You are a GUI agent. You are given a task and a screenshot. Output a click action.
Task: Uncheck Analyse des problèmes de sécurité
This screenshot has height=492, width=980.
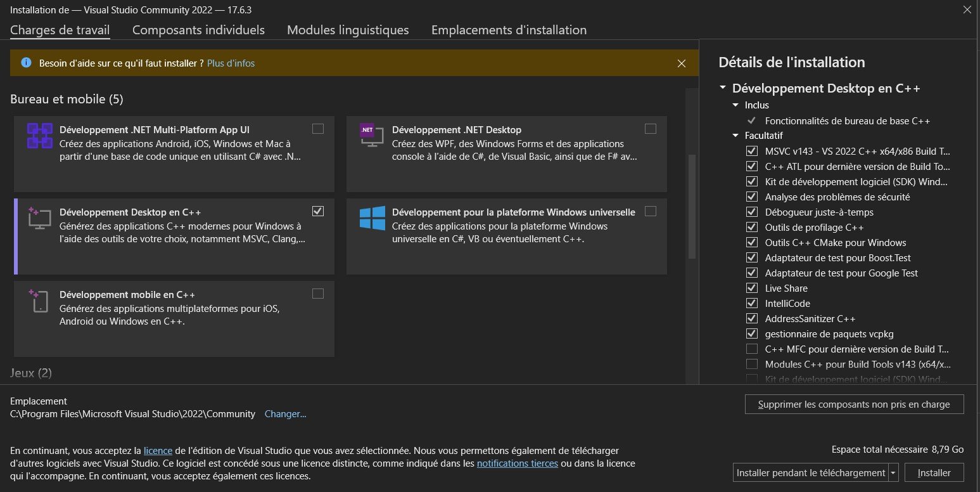[x=752, y=197]
